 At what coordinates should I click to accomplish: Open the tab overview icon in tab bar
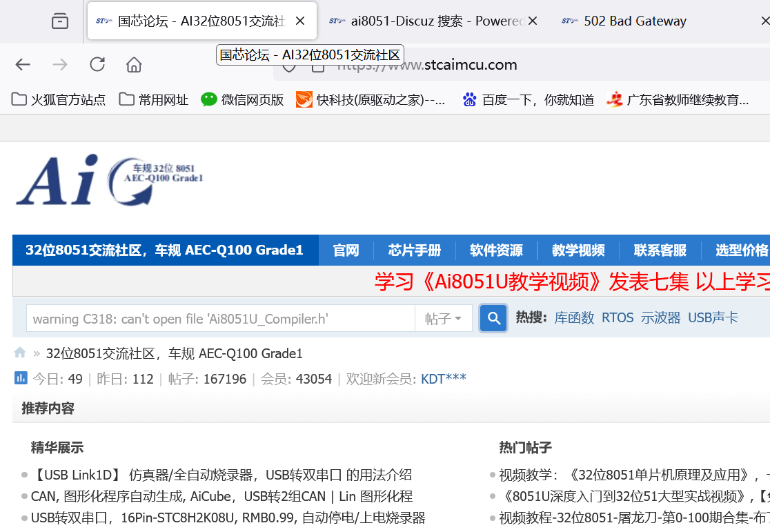click(60, 21)
